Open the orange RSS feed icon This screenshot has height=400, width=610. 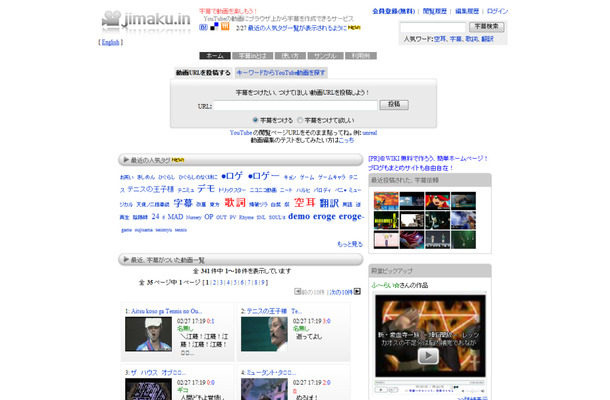pyautogui.click(x=225, y=26)
